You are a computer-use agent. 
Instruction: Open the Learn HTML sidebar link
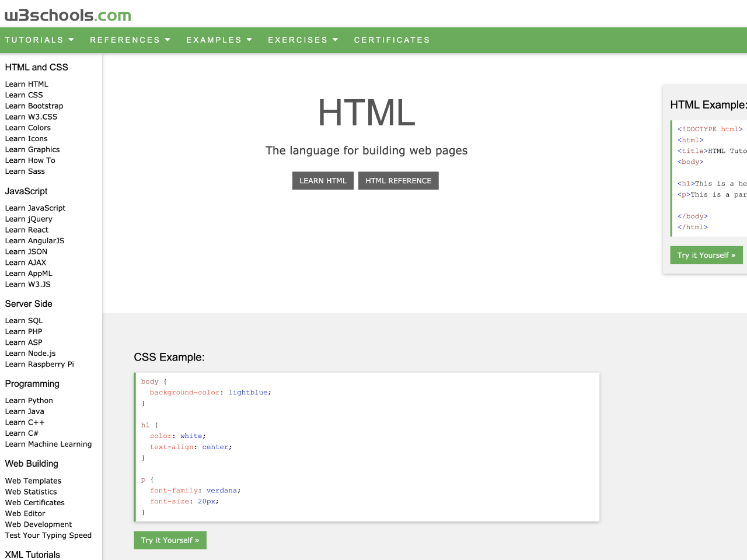point(27,84)
